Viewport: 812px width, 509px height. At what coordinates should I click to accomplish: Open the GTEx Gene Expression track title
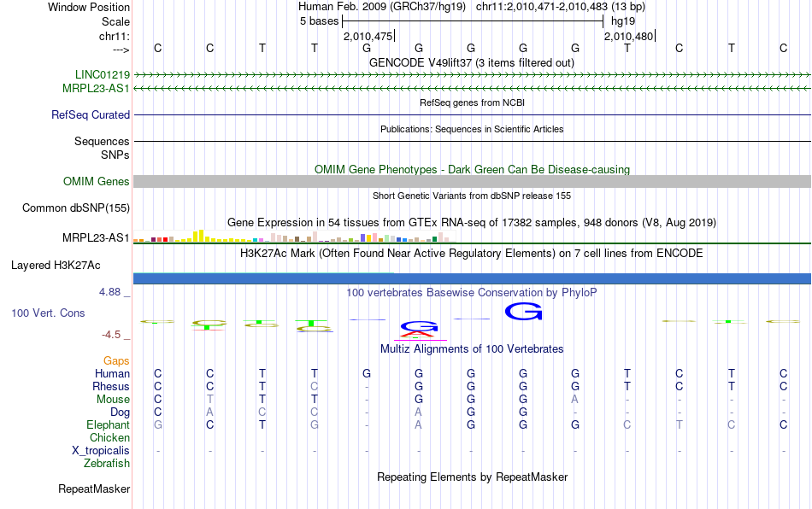pyautogui.click(x=472, y=222)
